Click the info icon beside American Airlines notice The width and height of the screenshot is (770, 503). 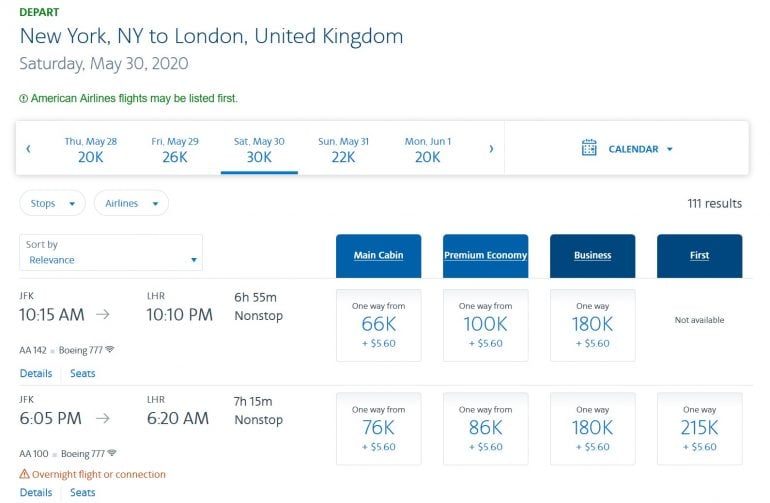tap(24, 99)
